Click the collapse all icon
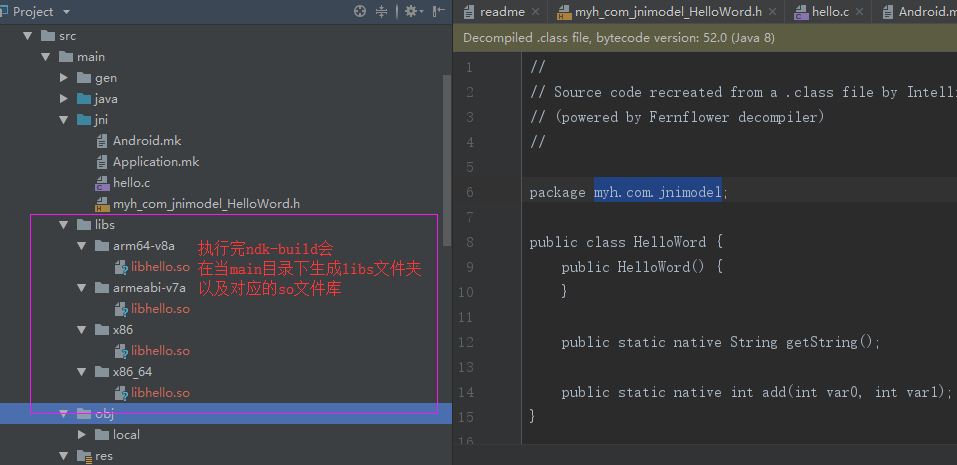Image resolution: width=957 pixels, height=465 pixels. 381,11
